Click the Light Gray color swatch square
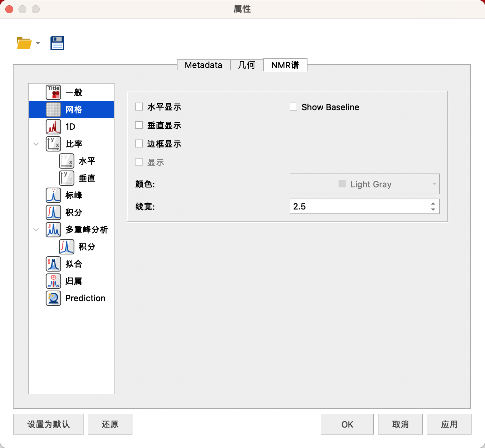 (342, 184)
